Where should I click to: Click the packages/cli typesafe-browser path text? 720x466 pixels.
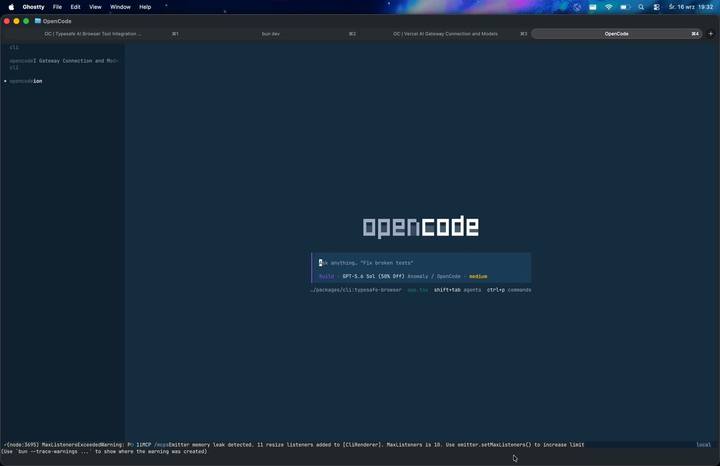tap(356, 290)
